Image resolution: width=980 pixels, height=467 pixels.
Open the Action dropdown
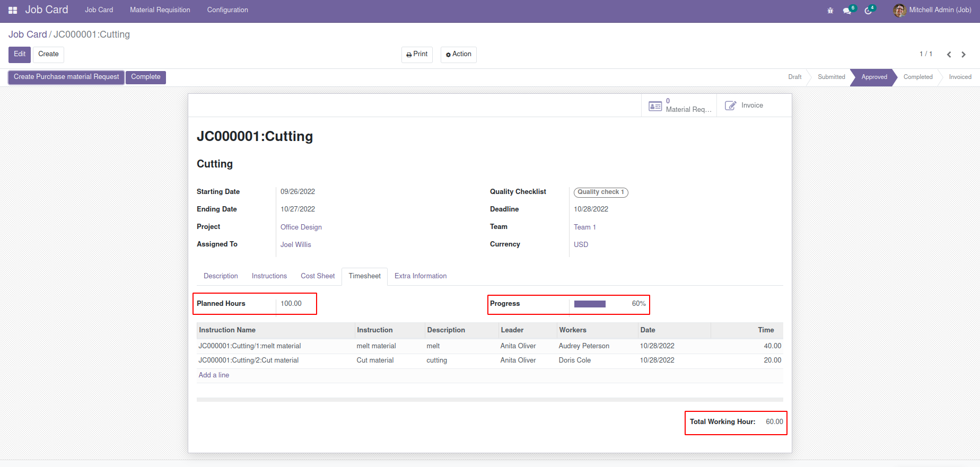click(x=459, y=55)
